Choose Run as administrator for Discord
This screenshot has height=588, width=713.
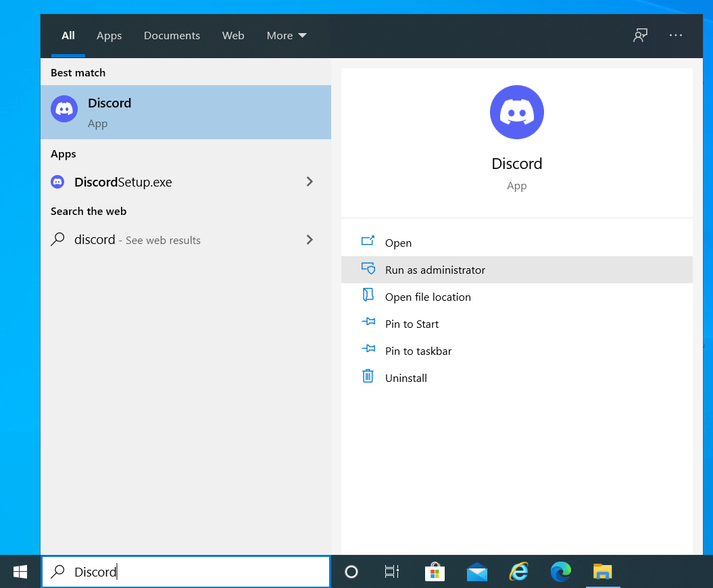[435, 270]
